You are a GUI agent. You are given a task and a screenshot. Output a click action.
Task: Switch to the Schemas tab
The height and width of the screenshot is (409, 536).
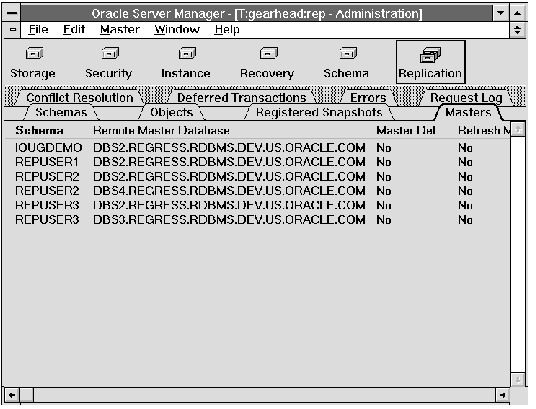point(61,113)
